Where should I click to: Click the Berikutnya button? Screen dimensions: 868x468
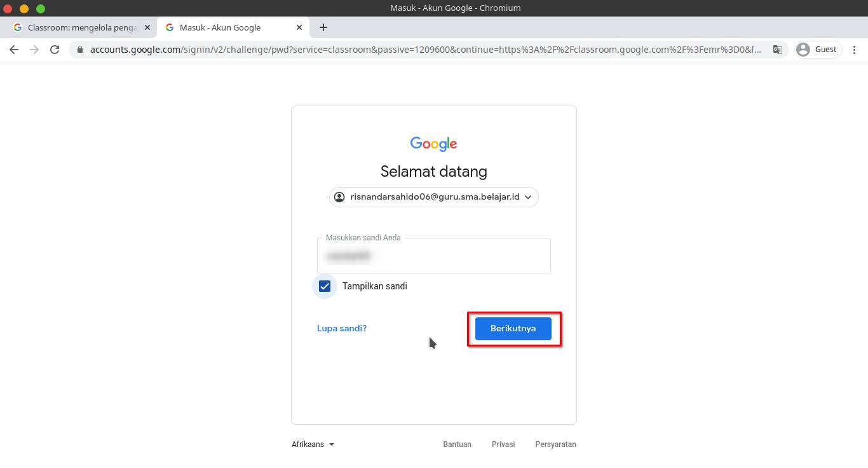pyautogui.click(x=513, y=329)
